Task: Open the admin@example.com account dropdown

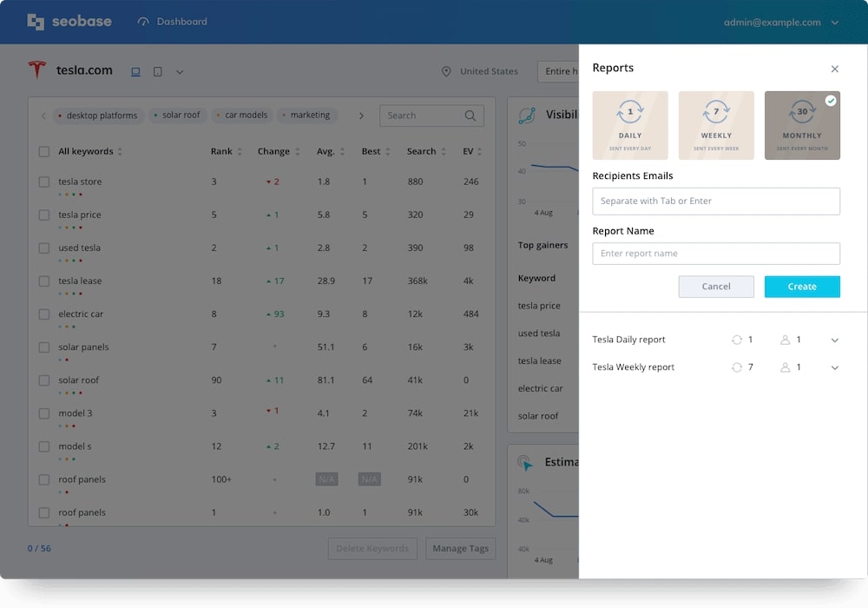Action: [835, 23]
